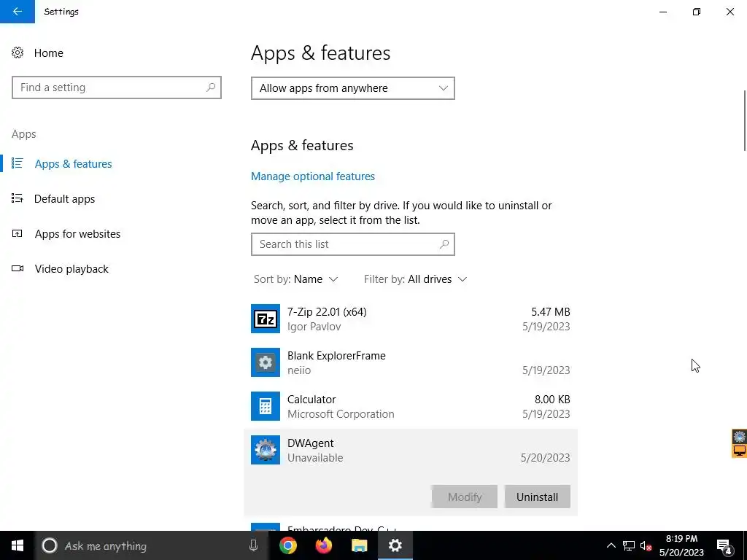The height and width of the screenshot is (560, 747).
Task: Click the 5/20/2023 date on DWAgent row
Action: click(545, 458)
